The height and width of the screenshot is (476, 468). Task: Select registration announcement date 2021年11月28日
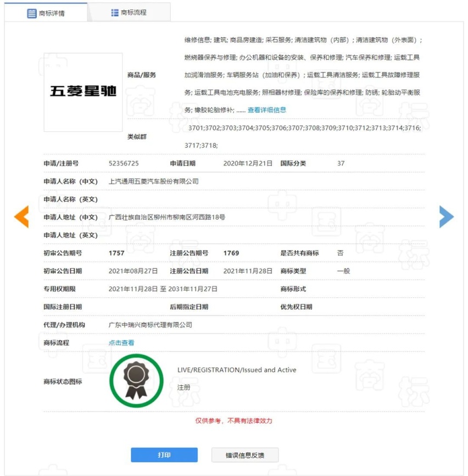click(248, 271)
